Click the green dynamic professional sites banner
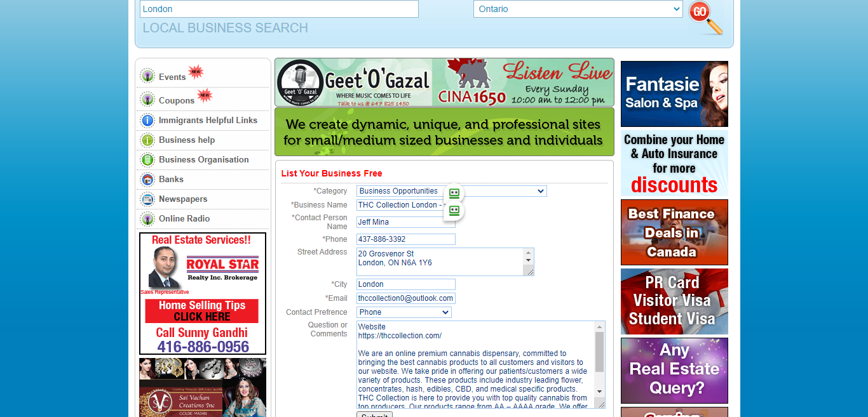The height and width of the screenshot is (417, 868). pos(444,132)
